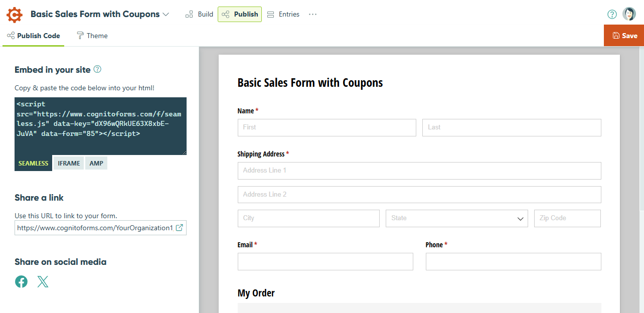Click the Address Line 2 field

pos(419,195)
